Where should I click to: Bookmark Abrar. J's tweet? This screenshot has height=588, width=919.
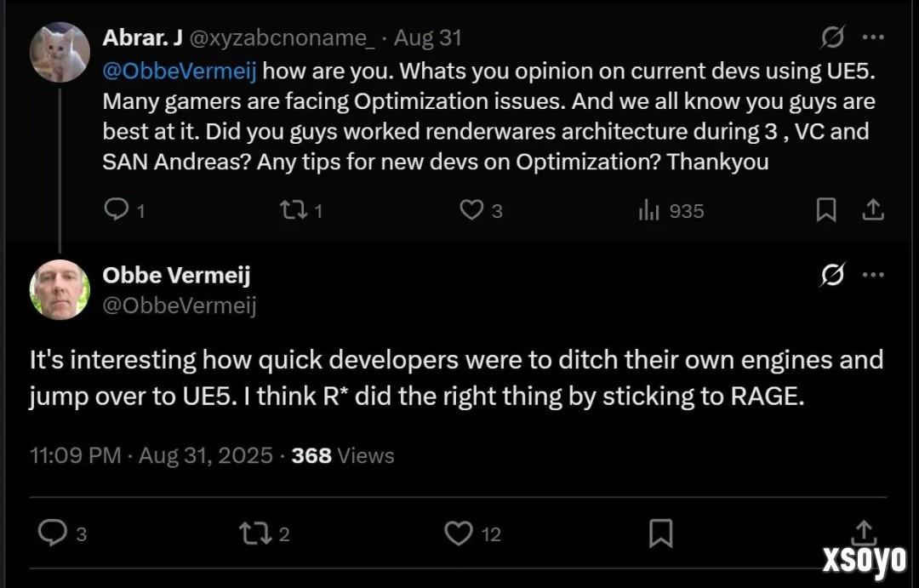point(825,210)
